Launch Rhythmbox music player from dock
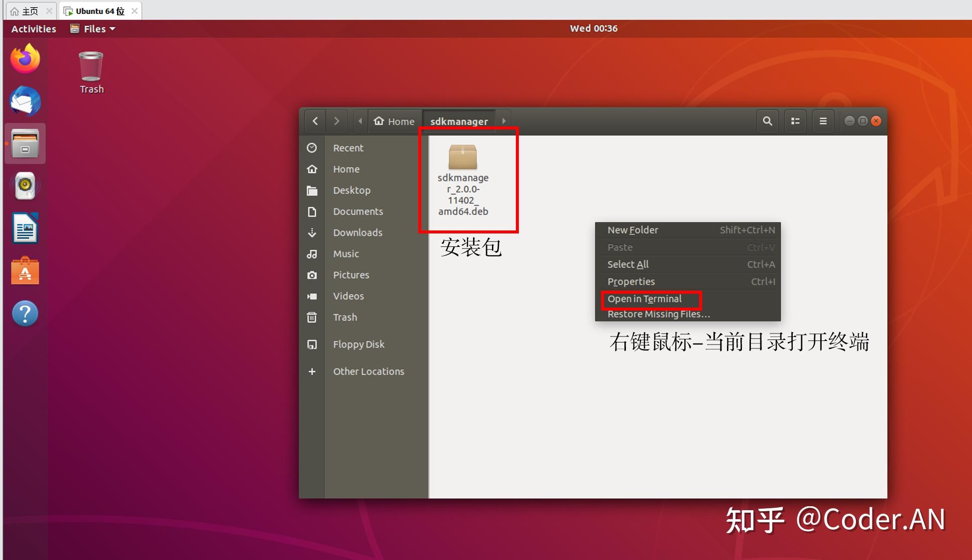 pyautogui.click(x=25, y=186)
